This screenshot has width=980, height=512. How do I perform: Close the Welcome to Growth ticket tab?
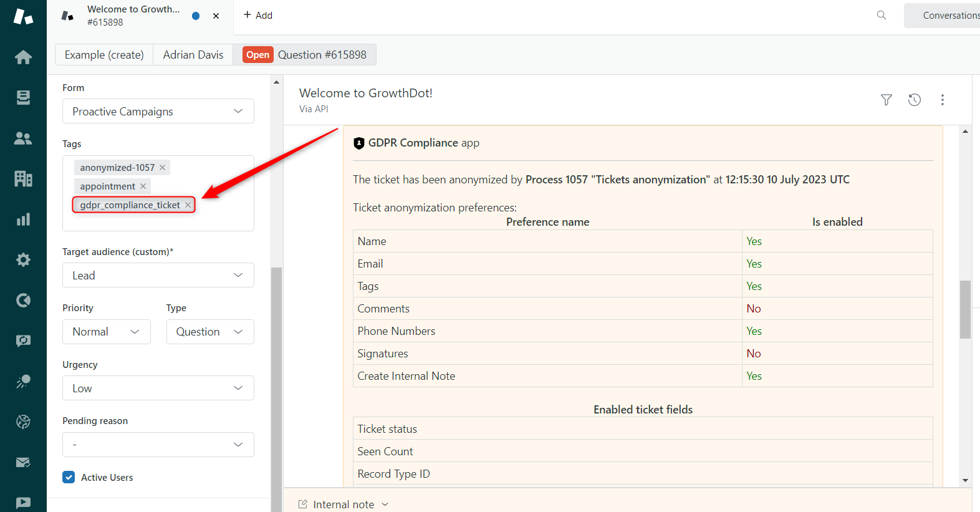point(216,16)
